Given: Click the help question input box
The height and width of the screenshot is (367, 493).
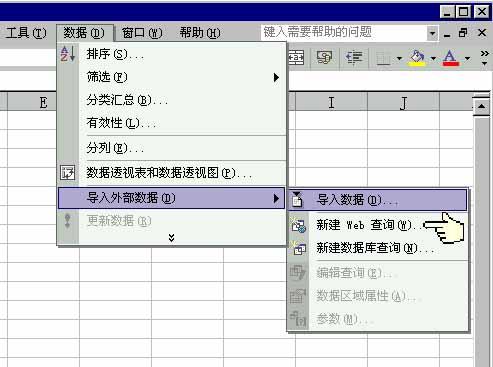Looking at the screenshot, I should (x=344, y=33).
